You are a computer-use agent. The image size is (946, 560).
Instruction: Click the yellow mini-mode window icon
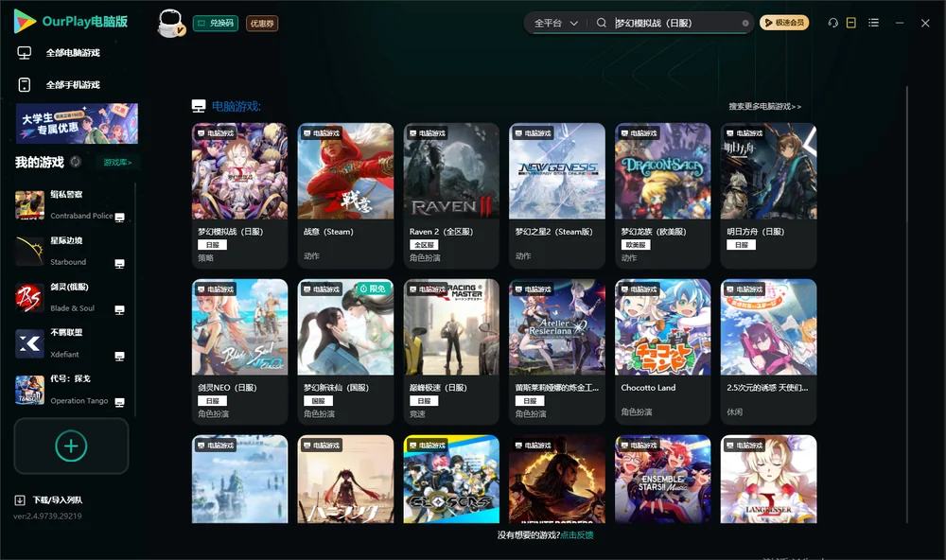click(851, 23)
